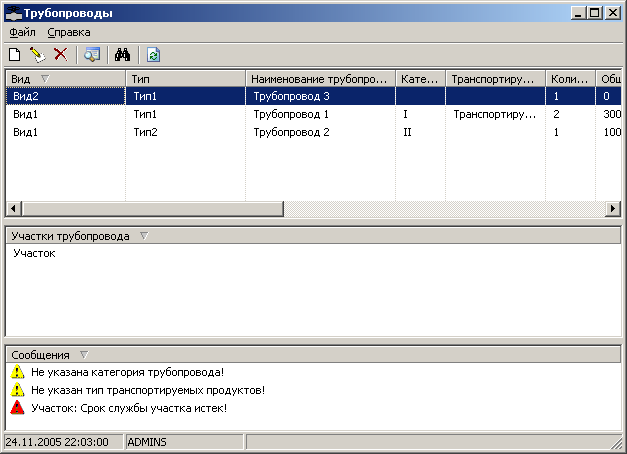This screenshot has height=454, width=627.
Task: Open the Файл menu
Action: pyautogui.click(x=23, y=32)
